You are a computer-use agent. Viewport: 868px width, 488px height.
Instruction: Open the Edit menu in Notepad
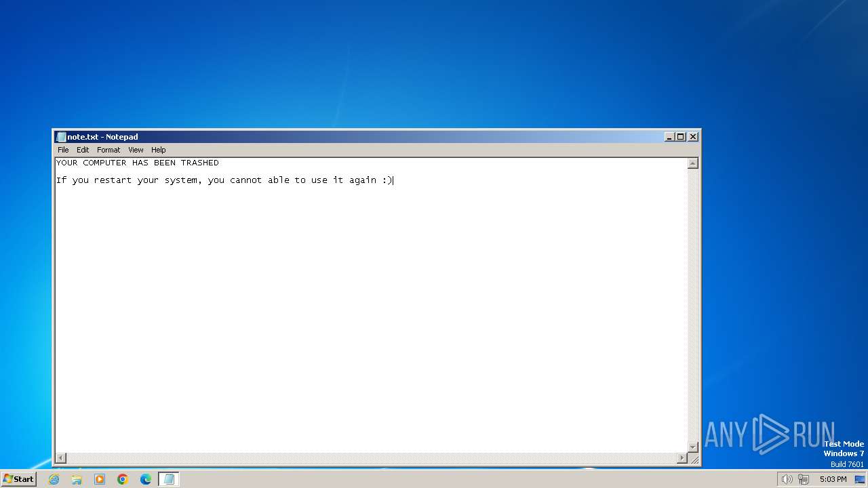(83, 150)
